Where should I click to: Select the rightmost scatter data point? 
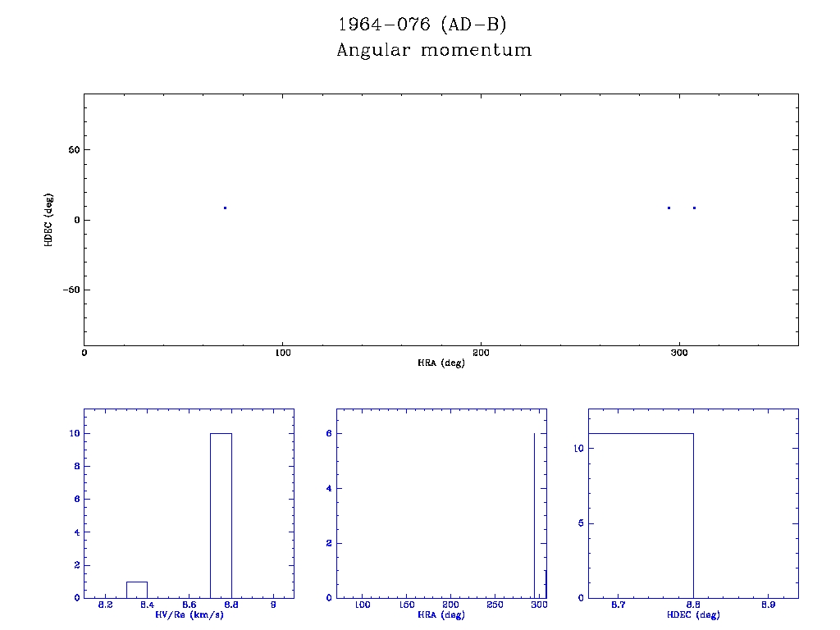(x=694, y=208)
